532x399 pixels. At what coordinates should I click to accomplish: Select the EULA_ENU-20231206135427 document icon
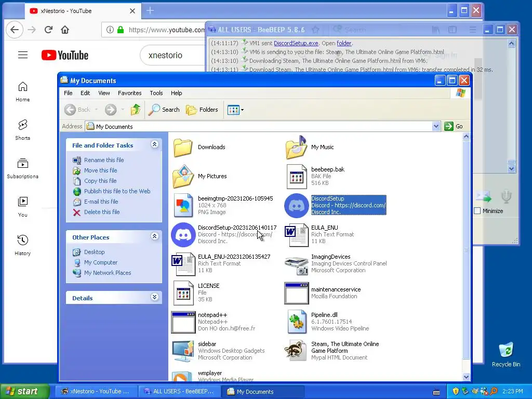click(183, 264)
